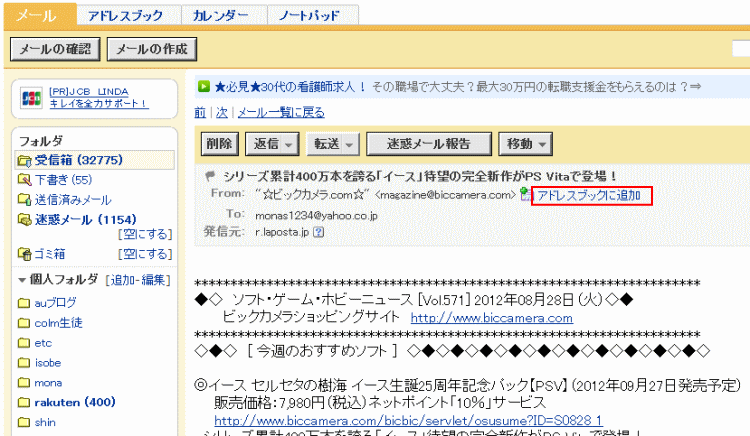Click the folder icon beside rakuten (400)
The height and width of the screenshot is (436, 750).
tap(25, 403)
